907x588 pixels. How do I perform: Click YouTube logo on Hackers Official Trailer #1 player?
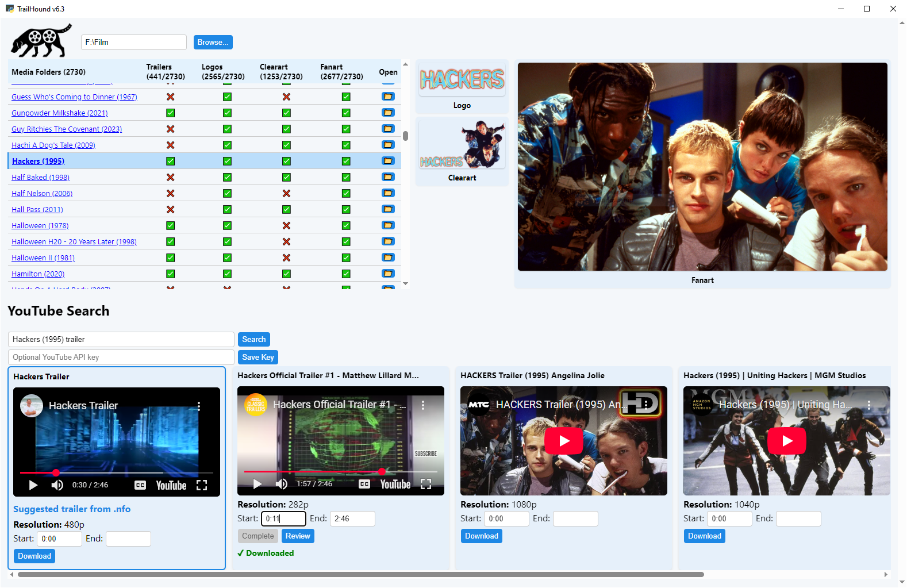pyautogui.click(x=395, y=484)
